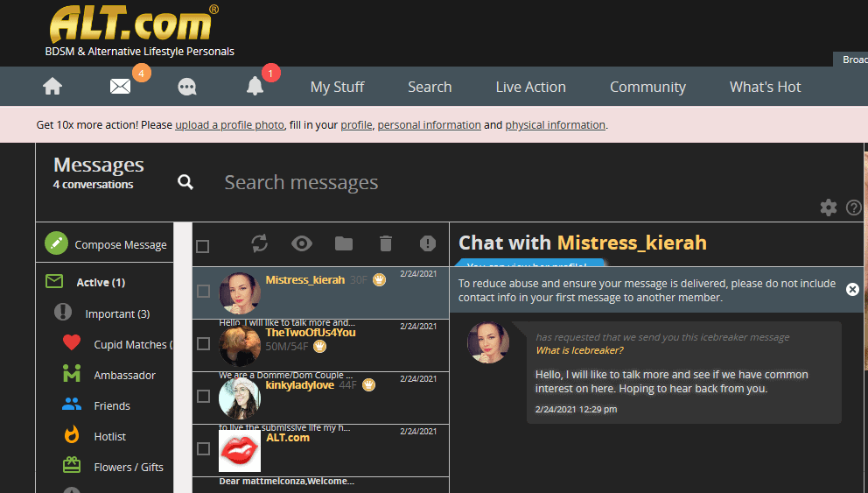Image resolution: width=868 pixels, height=493 pixels.
Task: Click the upload a profile photo link
Action: (230, 125)
